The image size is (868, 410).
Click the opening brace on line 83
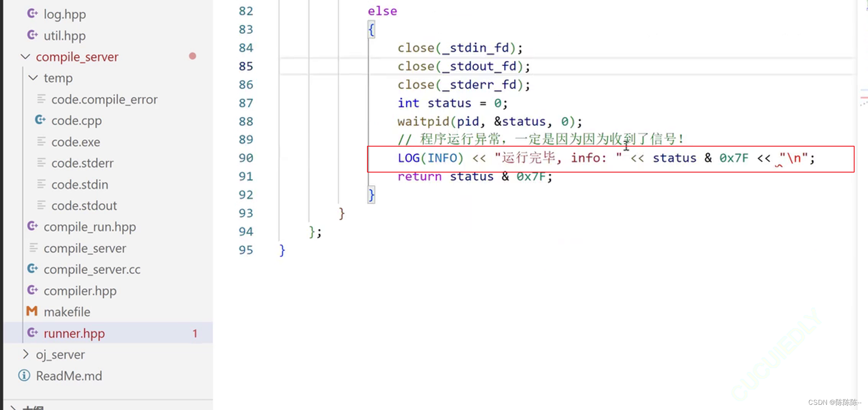tap(371, 30)
